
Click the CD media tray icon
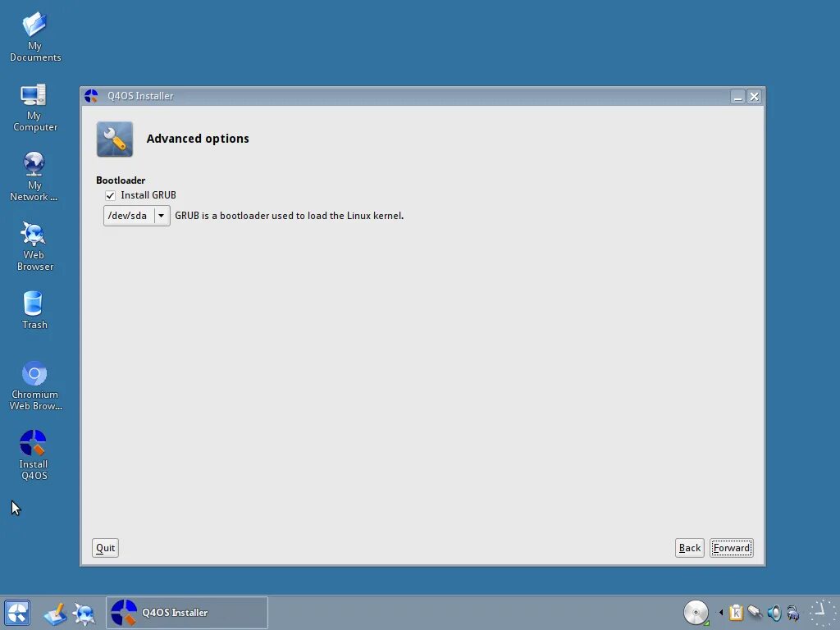pos(696,612)
